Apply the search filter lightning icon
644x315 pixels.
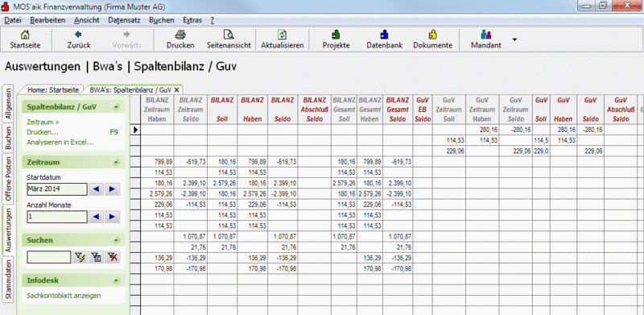pos(80,258)
